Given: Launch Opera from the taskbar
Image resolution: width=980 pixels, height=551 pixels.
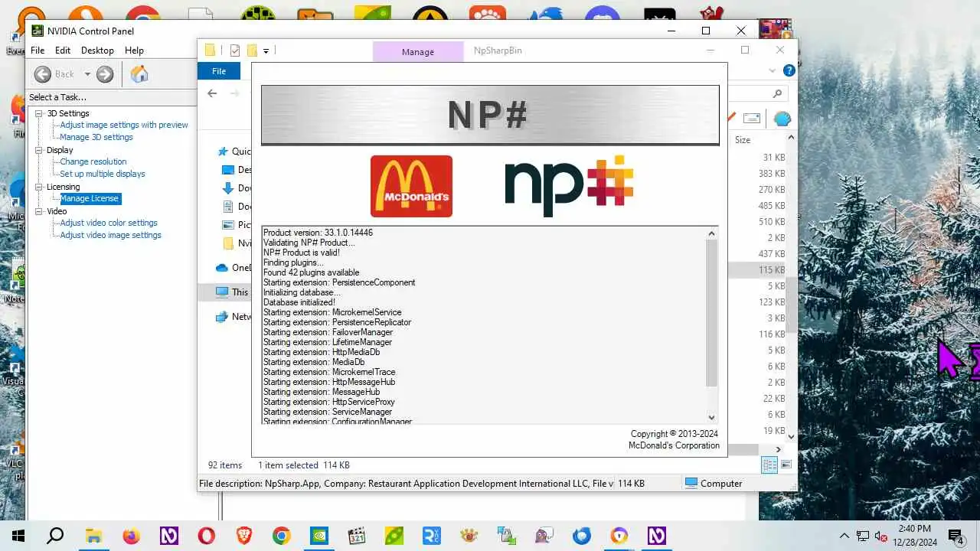Looking at the screenshot, I should [206, 536].
